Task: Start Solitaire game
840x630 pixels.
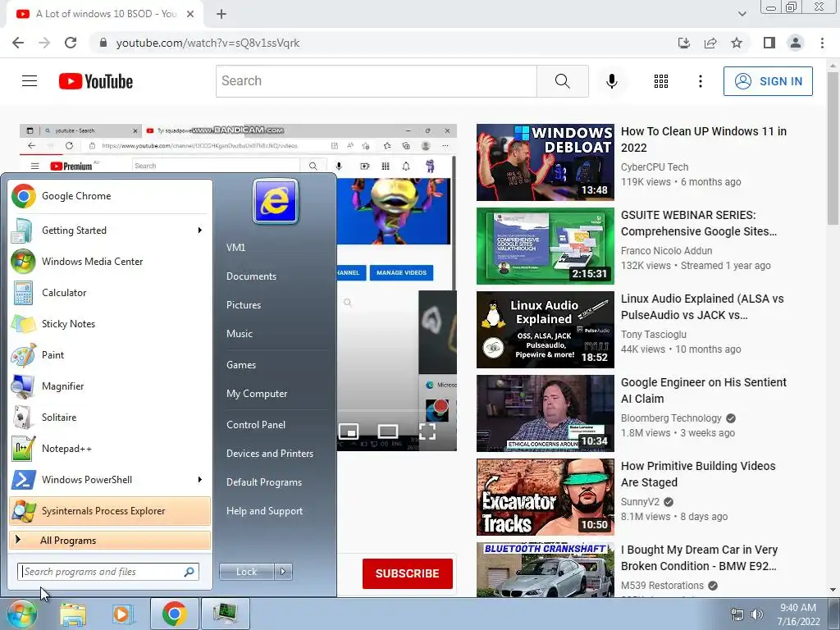Action: [110, 418]
